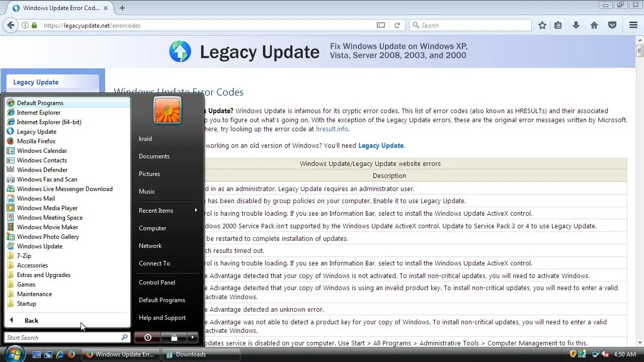Open the kraid user folder
Viewport: 644px width, 362px height.
(167, 138)
